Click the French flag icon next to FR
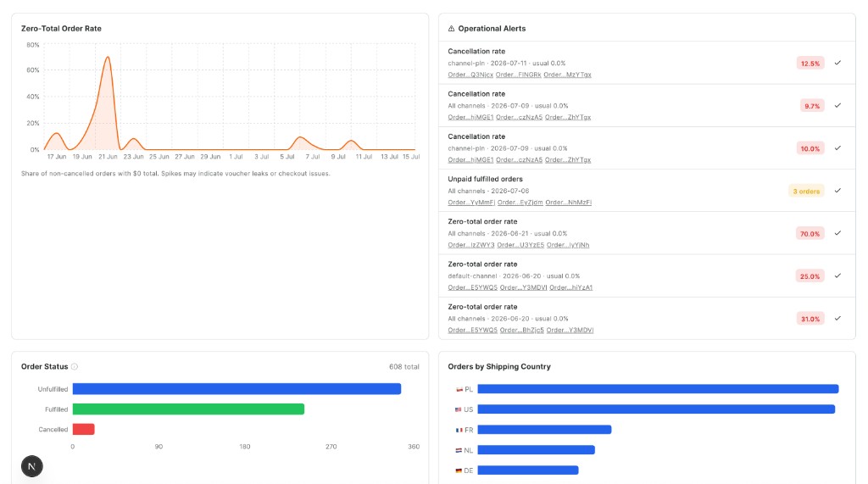This screenshot has height=484, width=868. point(459,430)
